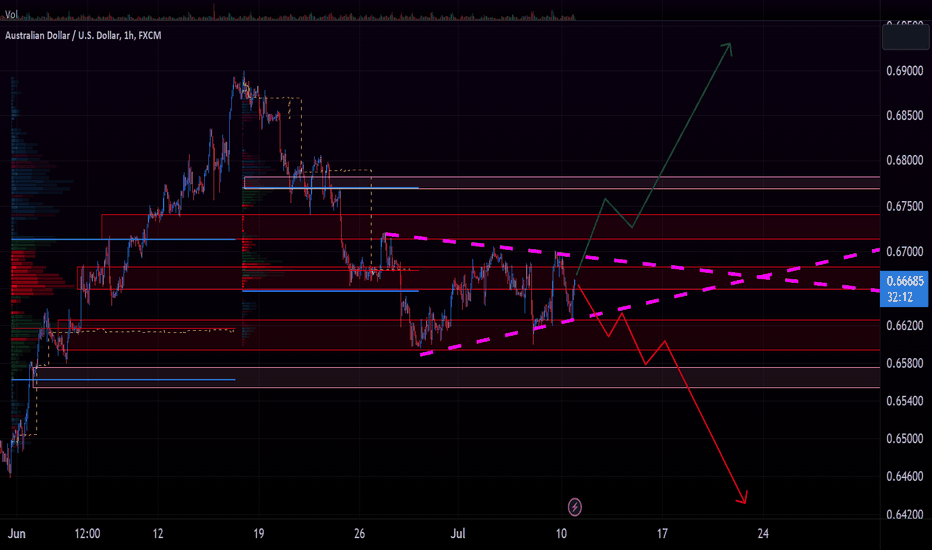This screenshot has height=550, width=932.
Task: Click the 0.67500 price axis label
Action: pos(905,206)
